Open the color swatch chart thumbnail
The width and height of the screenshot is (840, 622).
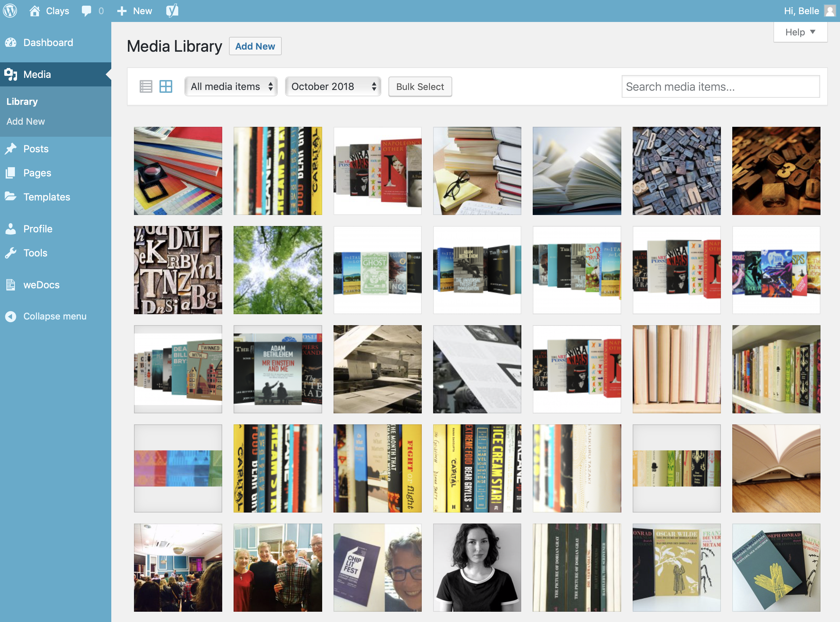click(x=178, y=171)
